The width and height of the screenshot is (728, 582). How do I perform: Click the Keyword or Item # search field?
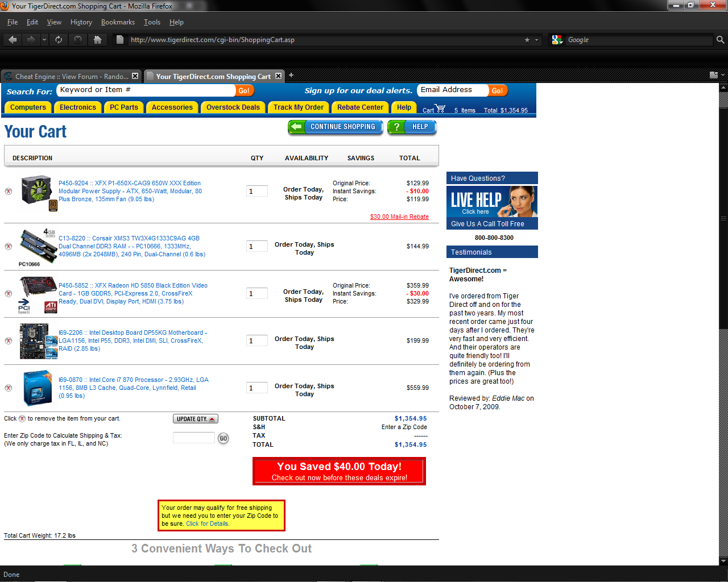point(146,90)
